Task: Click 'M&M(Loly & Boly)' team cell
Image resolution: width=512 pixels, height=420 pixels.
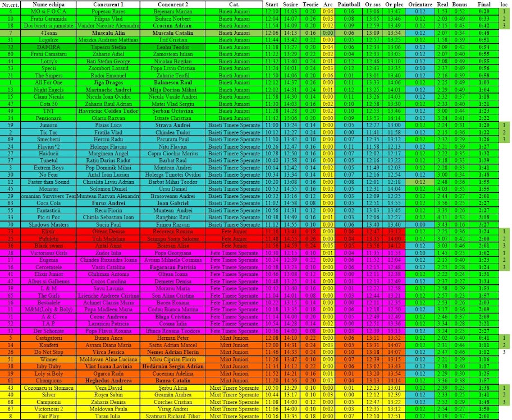Action: (x=48, y=310)
